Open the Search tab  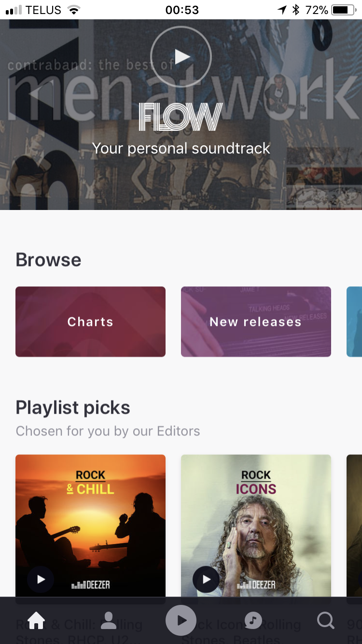coord(326,620)
